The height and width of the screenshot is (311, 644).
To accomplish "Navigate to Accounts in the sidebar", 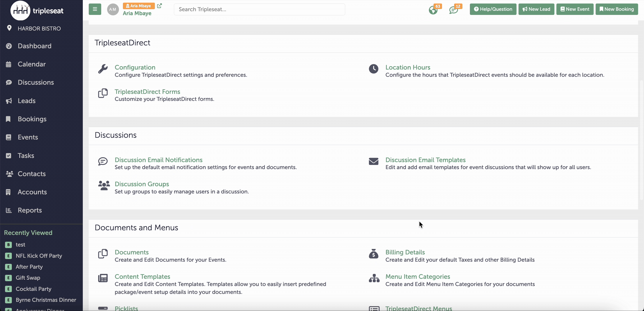I will tap(32, 192).
